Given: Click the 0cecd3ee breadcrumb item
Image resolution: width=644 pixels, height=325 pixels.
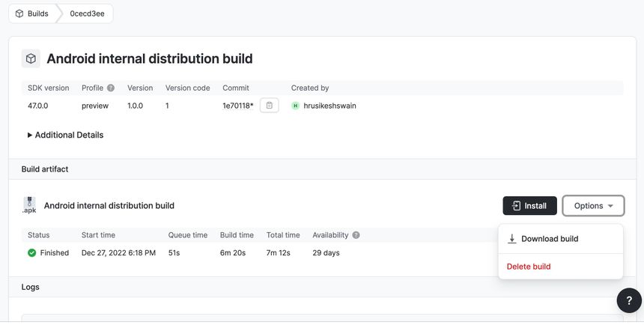Looking at the screenshot, I should [x=87, y=13].
